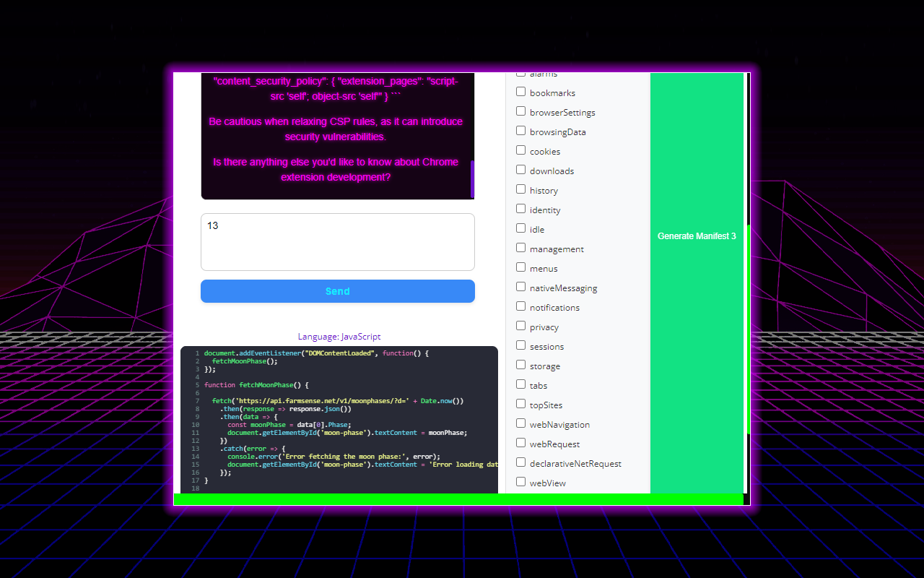Viewport: 924px width, 578px height.
Task: Enable the identity permission checkbox
Action: (x=520, y=209)
